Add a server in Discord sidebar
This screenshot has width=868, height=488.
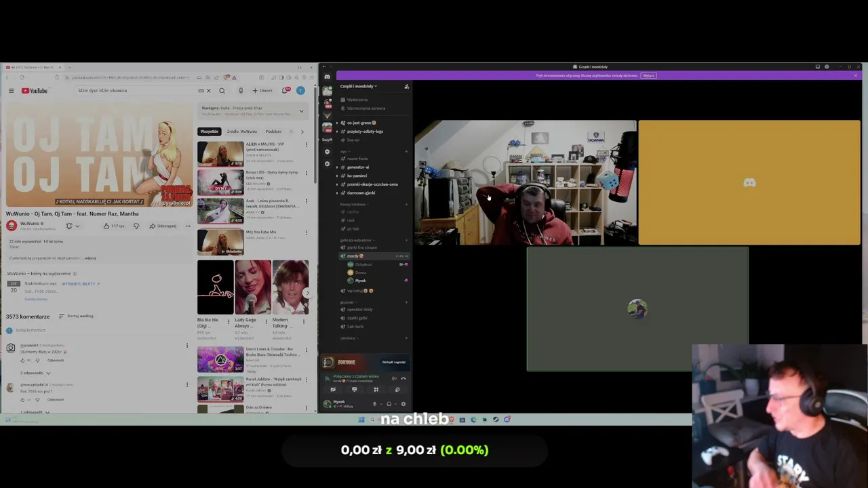click(327, 151)
